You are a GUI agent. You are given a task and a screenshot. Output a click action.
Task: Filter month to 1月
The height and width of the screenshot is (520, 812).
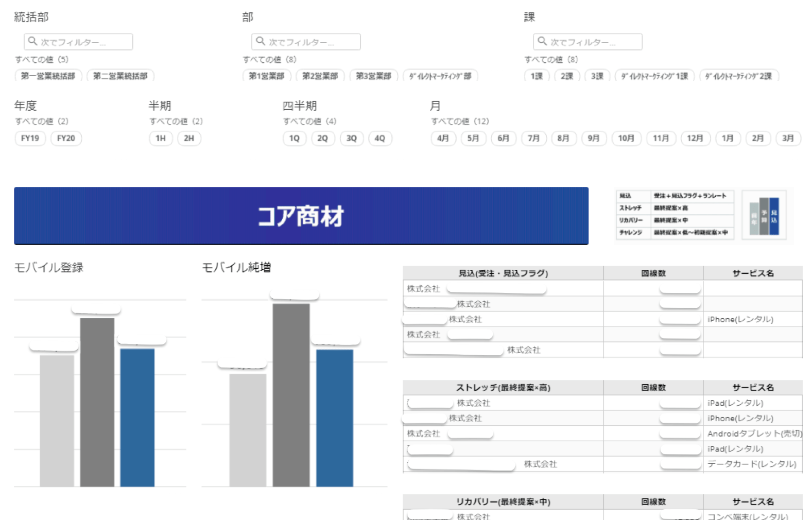(728, 138)
